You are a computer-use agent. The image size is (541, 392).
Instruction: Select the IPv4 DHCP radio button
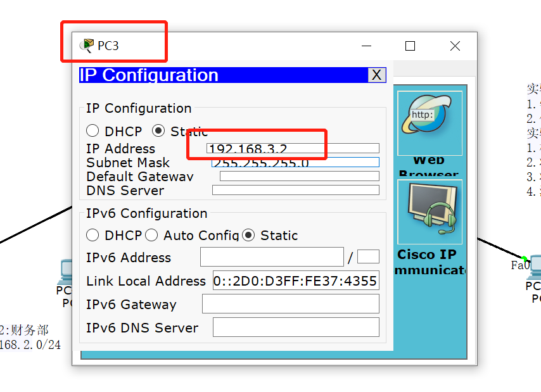[92, 130]
